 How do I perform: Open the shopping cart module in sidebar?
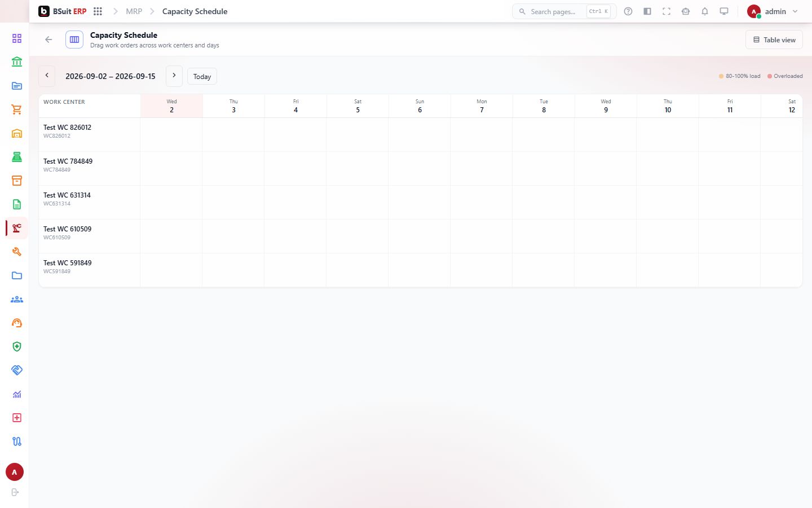point(17,110)
